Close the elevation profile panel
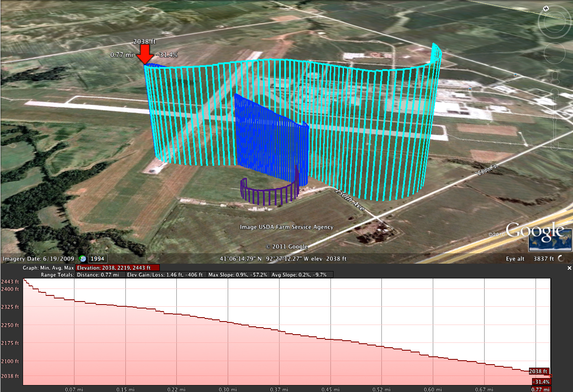573x392 pixels. click(569, 268)
